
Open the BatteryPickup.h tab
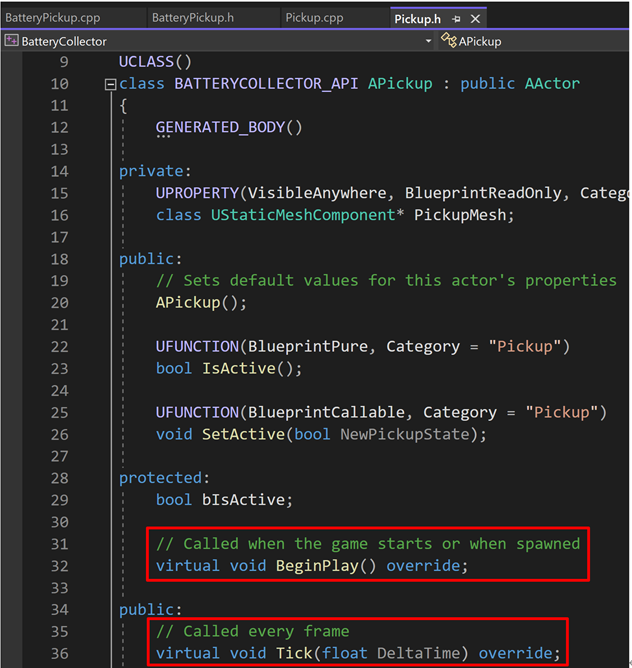click(x=193, y=18)
